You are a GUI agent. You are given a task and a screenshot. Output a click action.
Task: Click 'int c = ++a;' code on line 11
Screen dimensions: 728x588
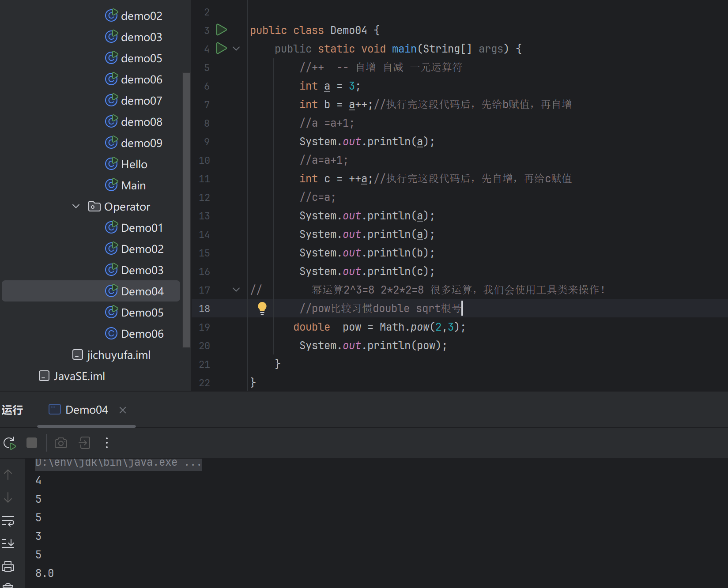click(x=336, y=179)
